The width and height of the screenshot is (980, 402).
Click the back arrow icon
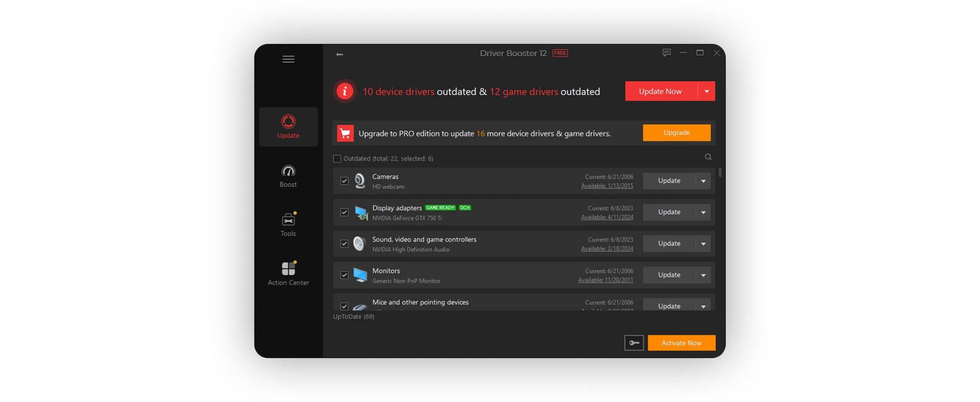point(339,54)
